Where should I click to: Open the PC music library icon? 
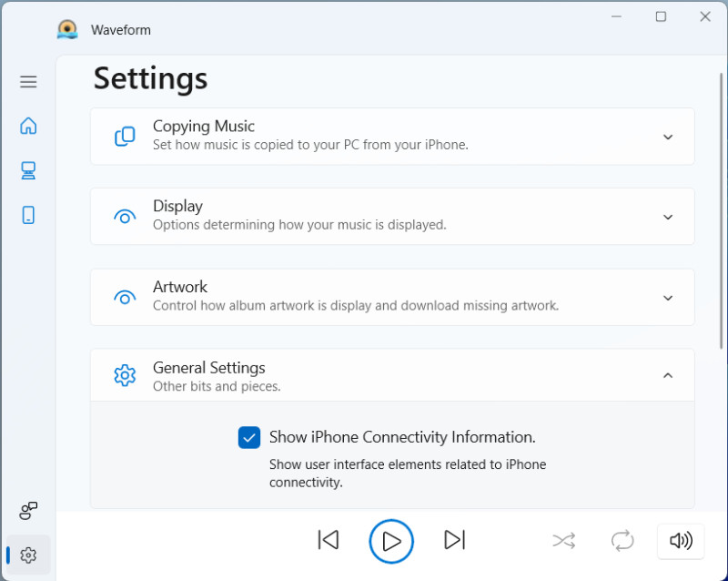pyautogui.click(x=28, y=170)
